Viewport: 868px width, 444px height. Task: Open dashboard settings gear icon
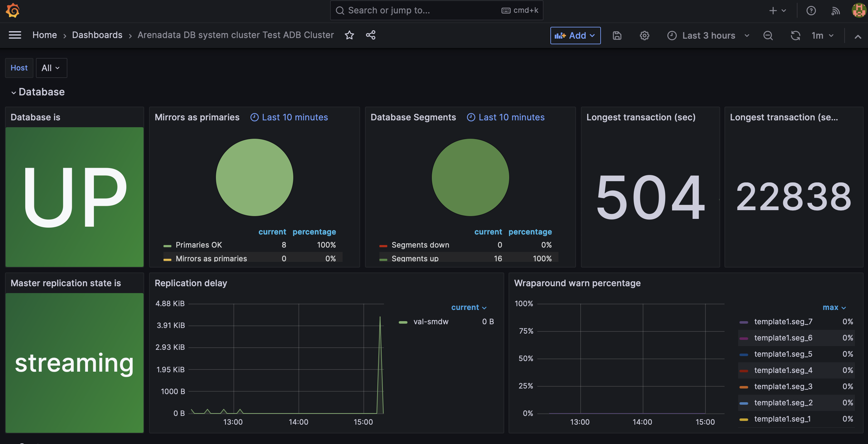point(644,35)
